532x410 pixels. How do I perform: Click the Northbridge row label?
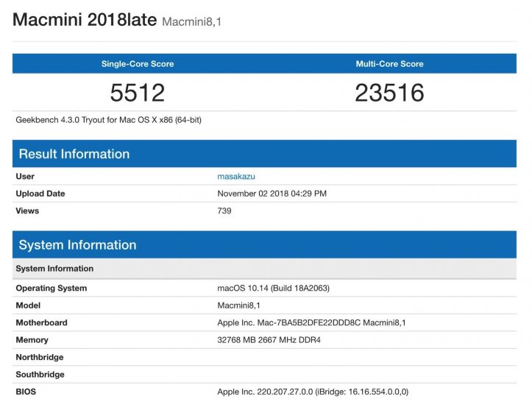[40, 357]
